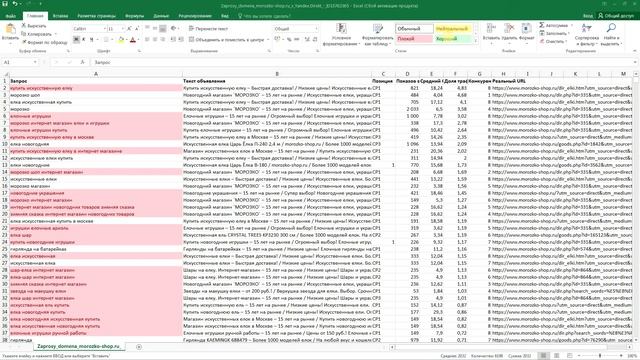640x360 pixels.
Task: Open Find and Select (Найти и выделить)
Action: point(611,34)
